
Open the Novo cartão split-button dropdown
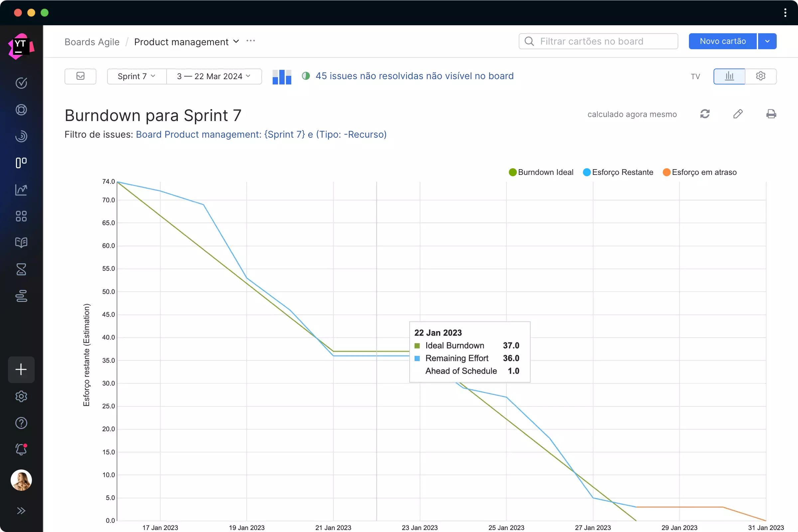pyautogui.click(x=767, y=41)
